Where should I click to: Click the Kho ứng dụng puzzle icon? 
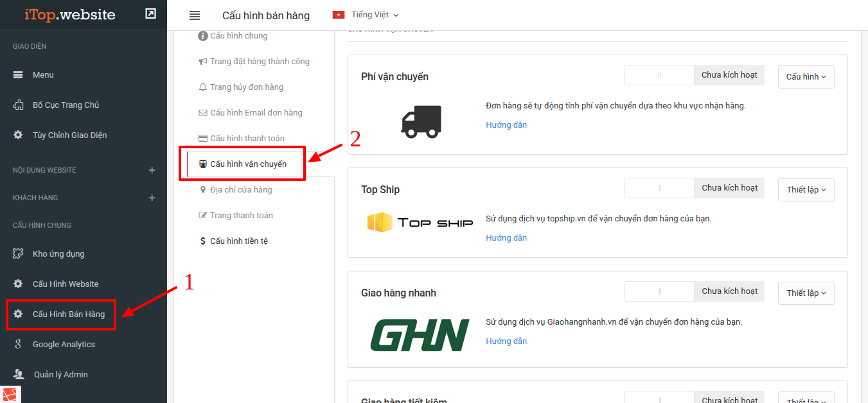tap(18, 254)
